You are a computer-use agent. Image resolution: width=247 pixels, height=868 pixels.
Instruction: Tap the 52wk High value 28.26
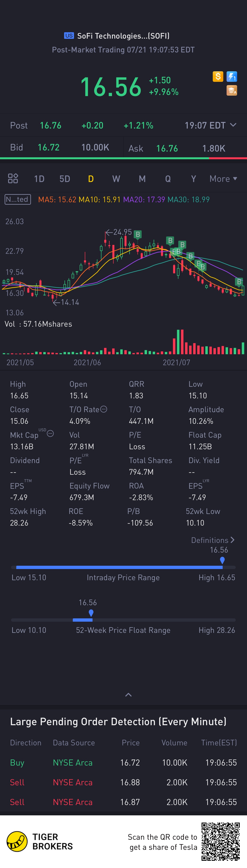click(19, 523)
